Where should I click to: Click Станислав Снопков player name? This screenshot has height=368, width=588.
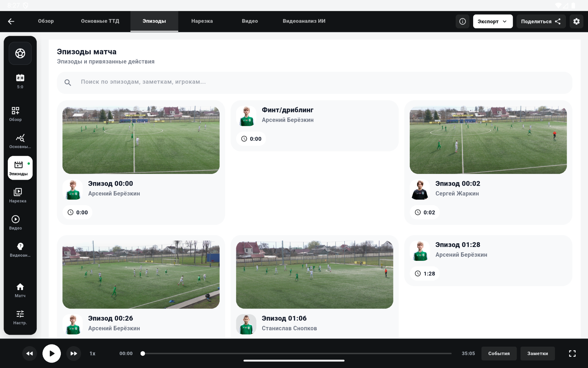pos(289,328)
